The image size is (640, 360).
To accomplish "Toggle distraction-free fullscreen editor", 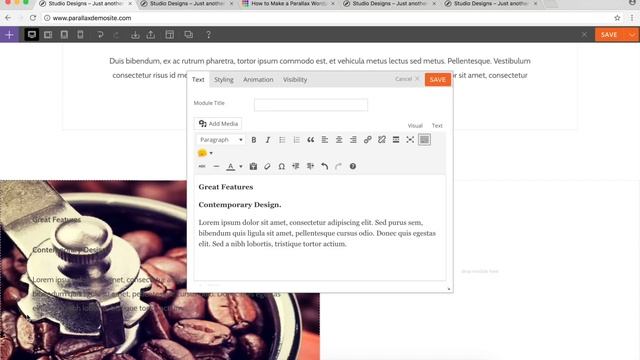I will tap(410, 140).
